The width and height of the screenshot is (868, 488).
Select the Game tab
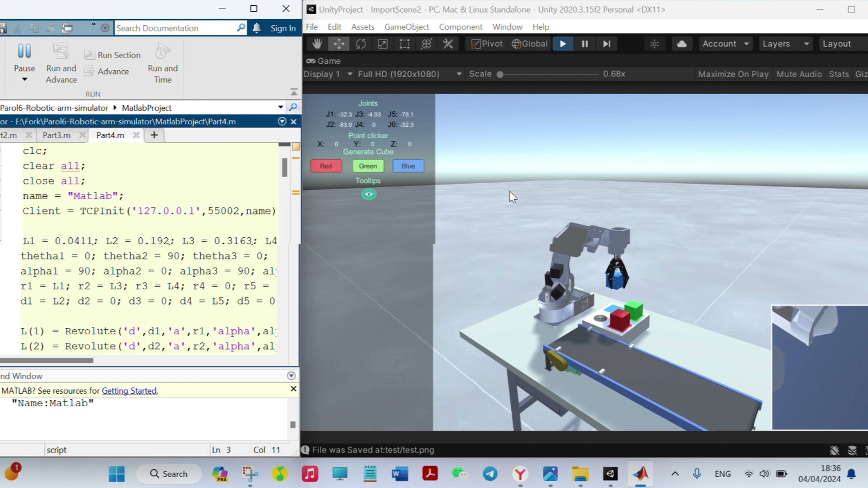click(x=324, y=61)
